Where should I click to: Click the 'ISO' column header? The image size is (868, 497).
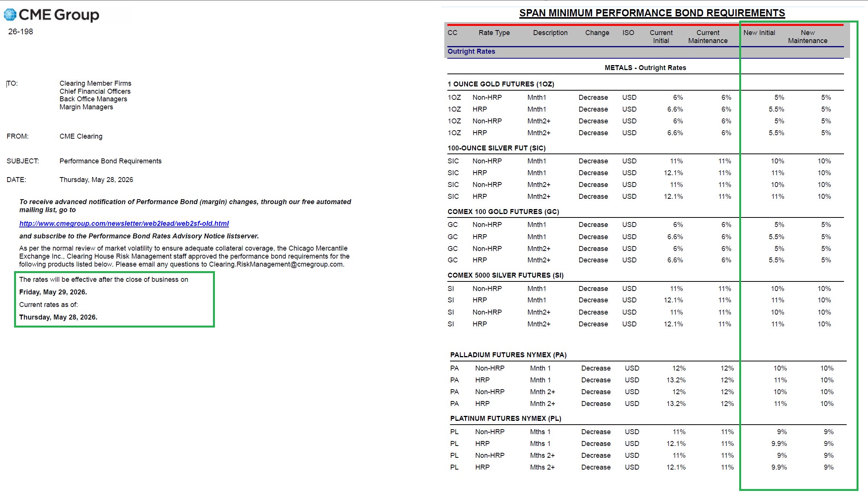tap(628, 33)
